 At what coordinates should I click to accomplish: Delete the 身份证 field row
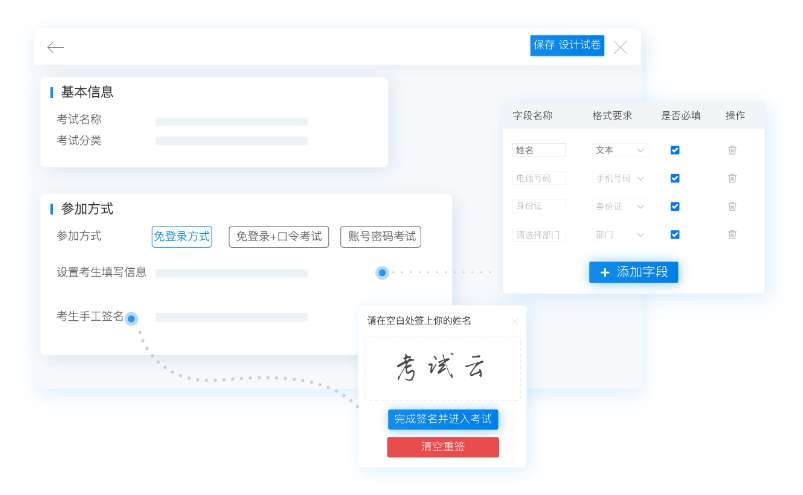[x=732, y=206]
